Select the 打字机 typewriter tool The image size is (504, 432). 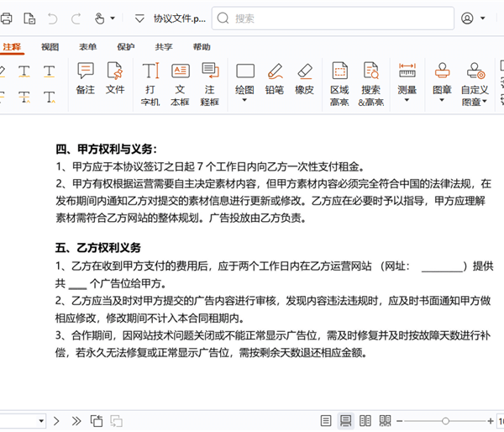150,82
